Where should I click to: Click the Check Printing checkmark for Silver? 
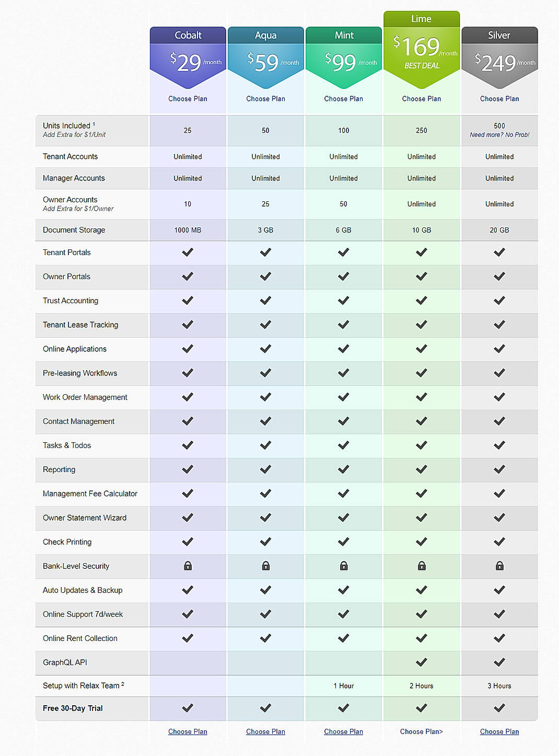pyautogui.click(x=499, y=542)
